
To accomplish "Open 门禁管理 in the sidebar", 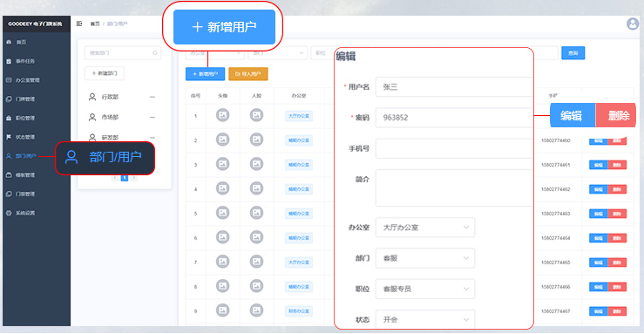I will (25, 194).
